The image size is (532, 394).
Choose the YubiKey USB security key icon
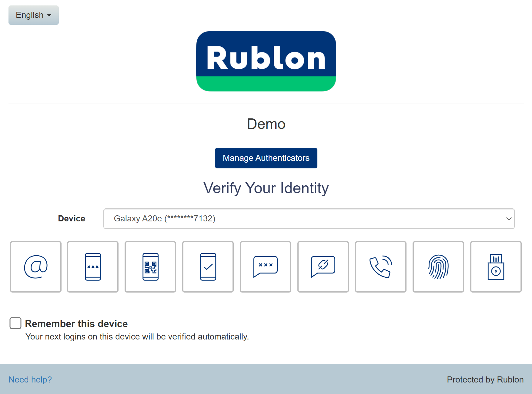(496, 267)
